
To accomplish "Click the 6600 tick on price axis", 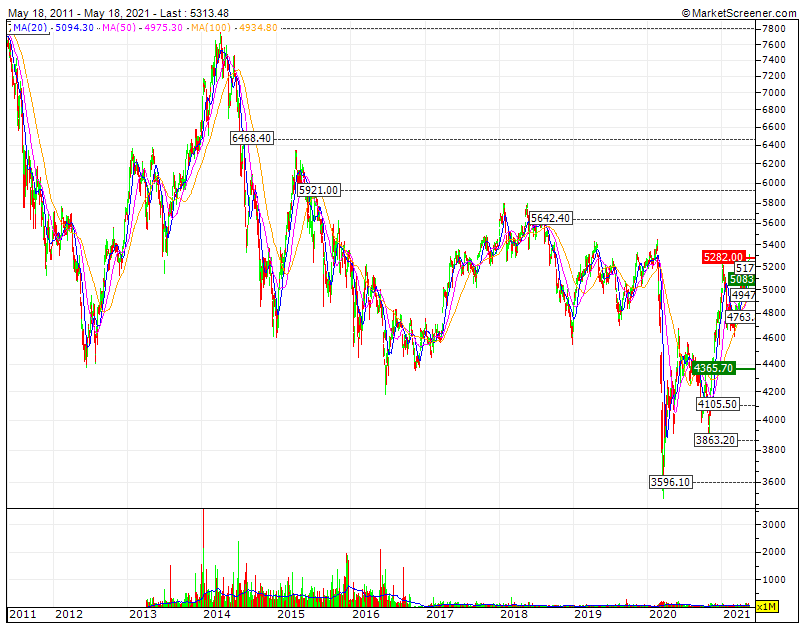I will click(x=774, y=127).
